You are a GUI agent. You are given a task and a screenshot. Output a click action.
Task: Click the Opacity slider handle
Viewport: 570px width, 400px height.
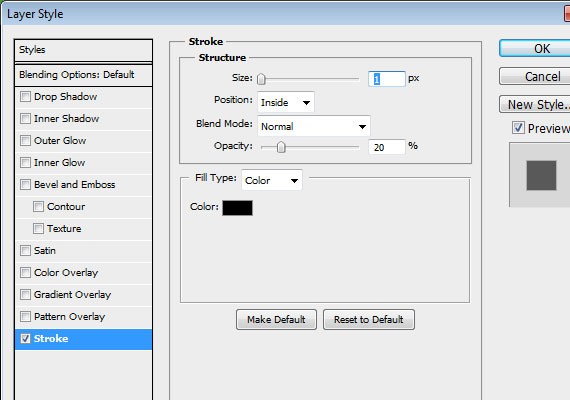click(x=281, y=147)
